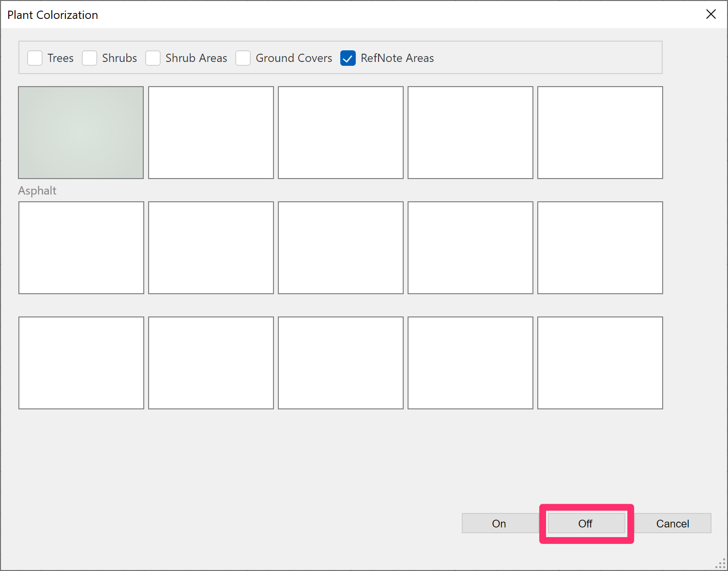Click the Asphalt label text
Viewport: 728px width, 571px height.
coord(37,191)
